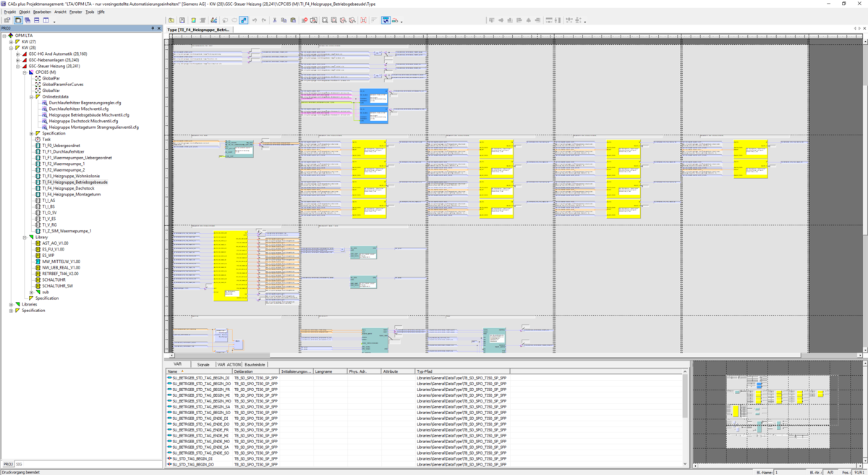Click the scissors cut icon

[274, 20]
